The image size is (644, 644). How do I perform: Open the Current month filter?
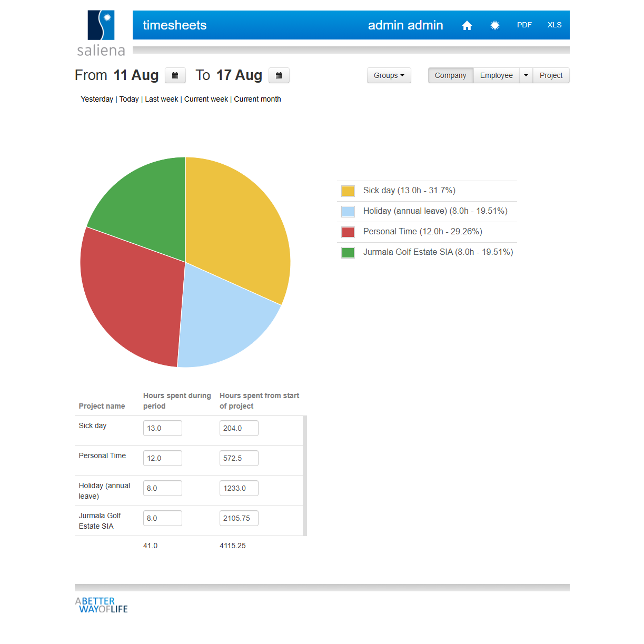point(257,99)
